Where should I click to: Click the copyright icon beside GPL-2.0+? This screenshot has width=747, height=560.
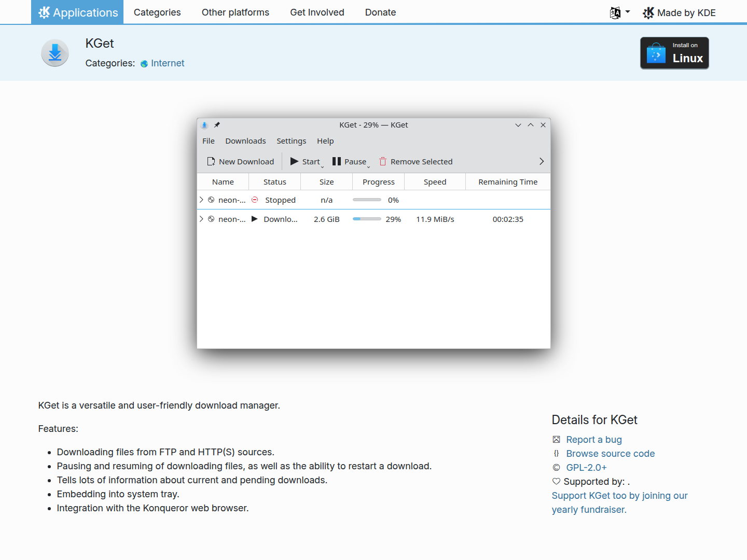point(556,468)
